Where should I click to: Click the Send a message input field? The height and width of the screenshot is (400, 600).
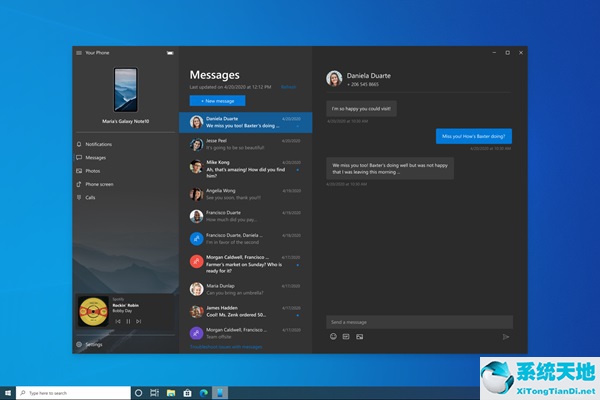[x=419, y=322]
